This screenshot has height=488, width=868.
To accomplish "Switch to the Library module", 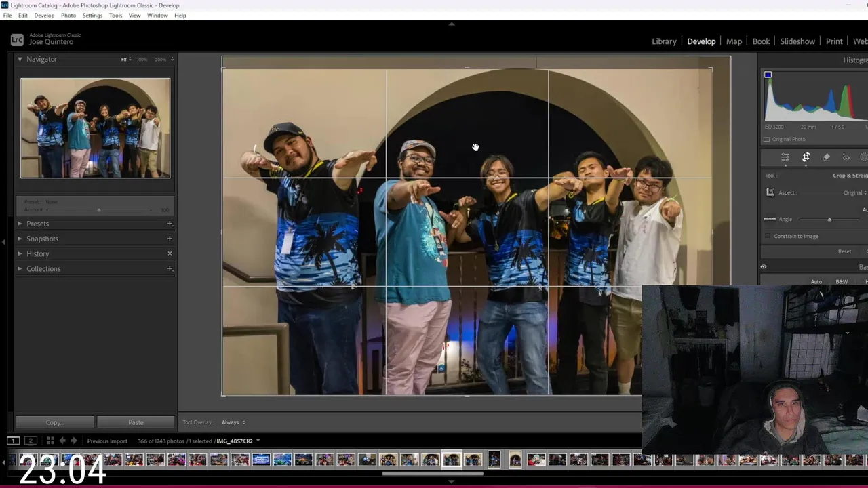I will point(664,41).
